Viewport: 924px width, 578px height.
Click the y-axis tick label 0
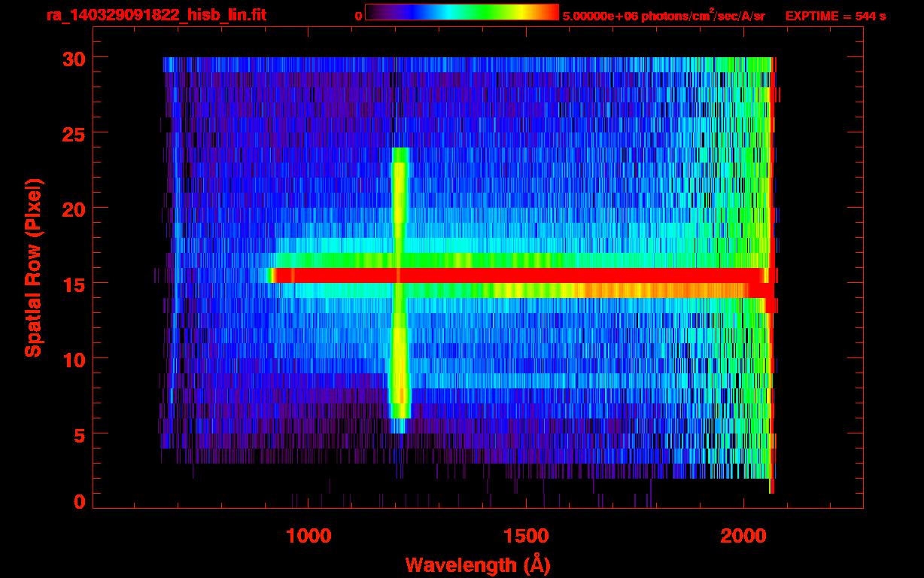pos(80,501)
